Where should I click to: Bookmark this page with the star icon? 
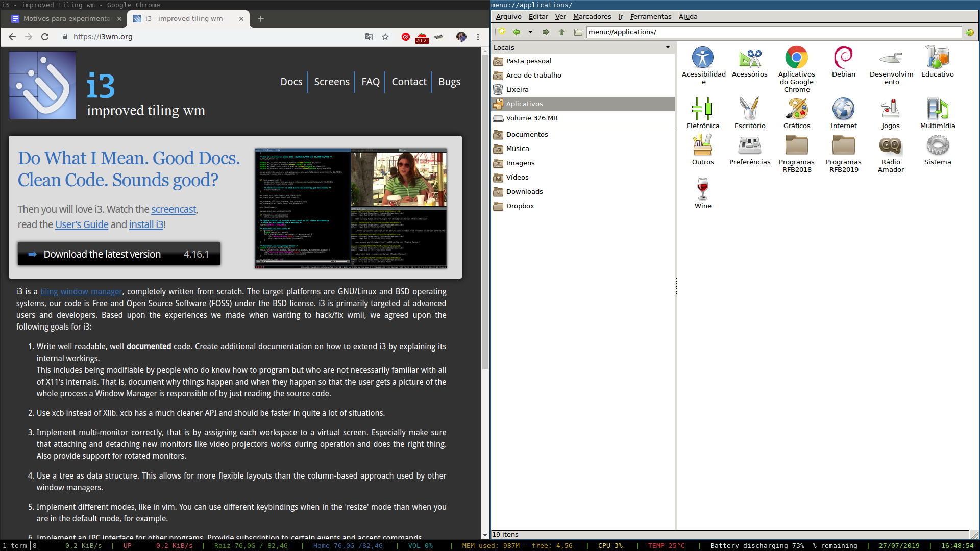click(x=385, y=37)
